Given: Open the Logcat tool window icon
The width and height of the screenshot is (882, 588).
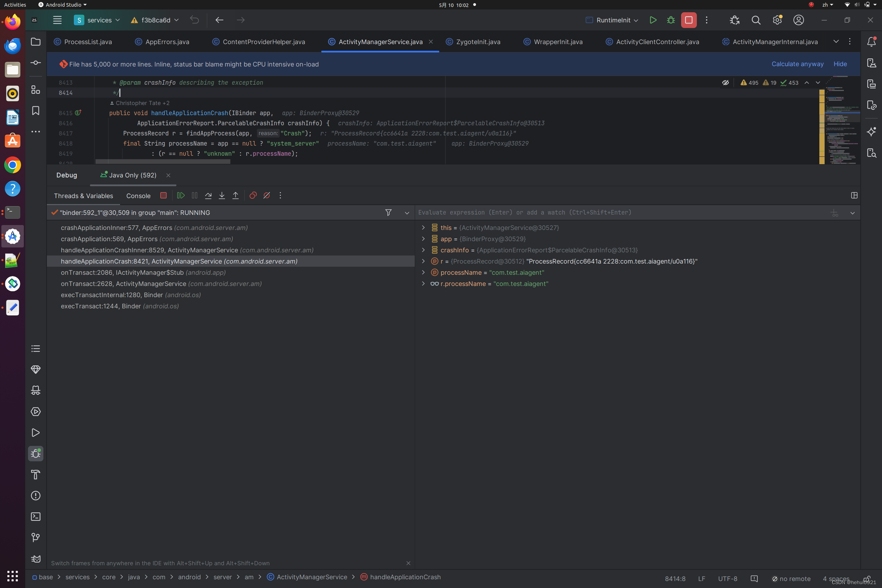Looking at the screenshot, I should 36,558.
